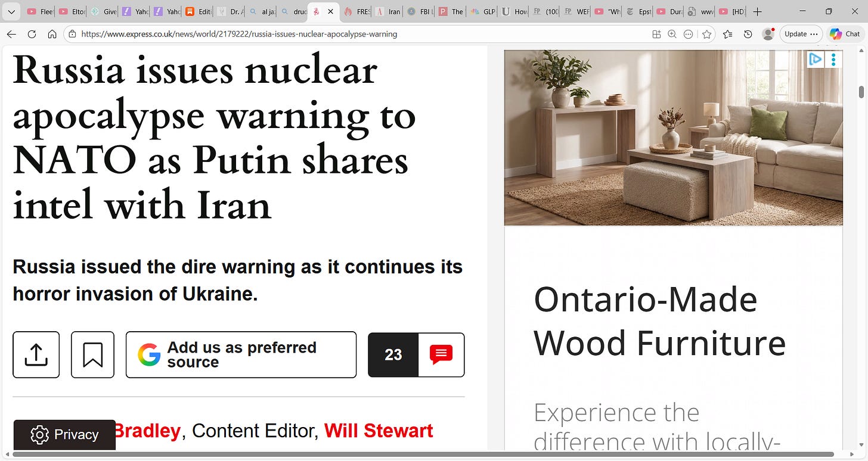This screenshot has width=868, height=461.
Task: Switch to the '[HD' YouTube tab
Action: [x=733, y=11]
